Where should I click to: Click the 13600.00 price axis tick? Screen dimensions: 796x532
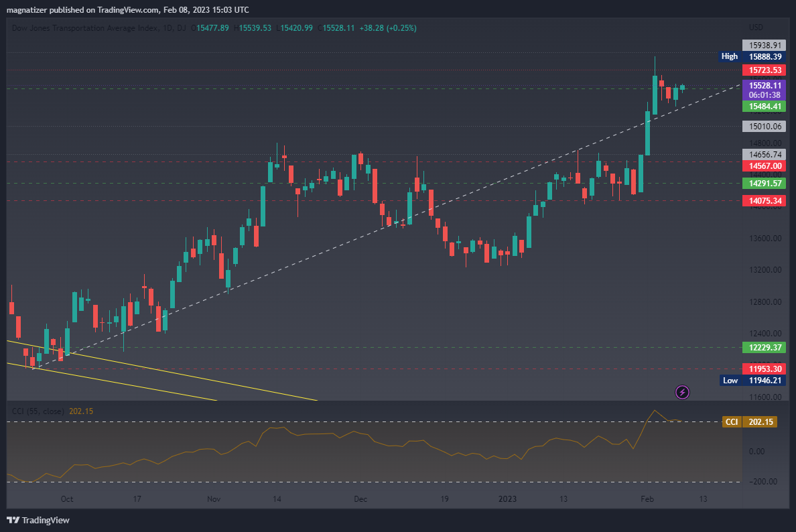tap(765, 238)
